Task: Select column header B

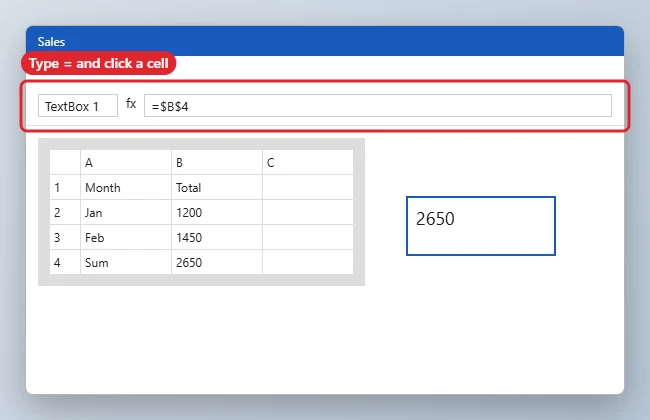Action: click(x=217, y=163)
